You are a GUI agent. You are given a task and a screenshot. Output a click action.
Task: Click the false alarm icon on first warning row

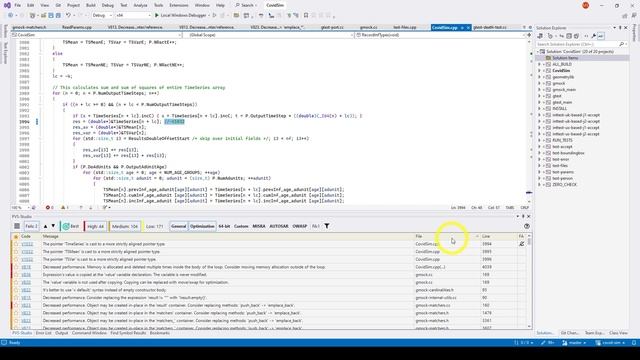tap(521, 244)
